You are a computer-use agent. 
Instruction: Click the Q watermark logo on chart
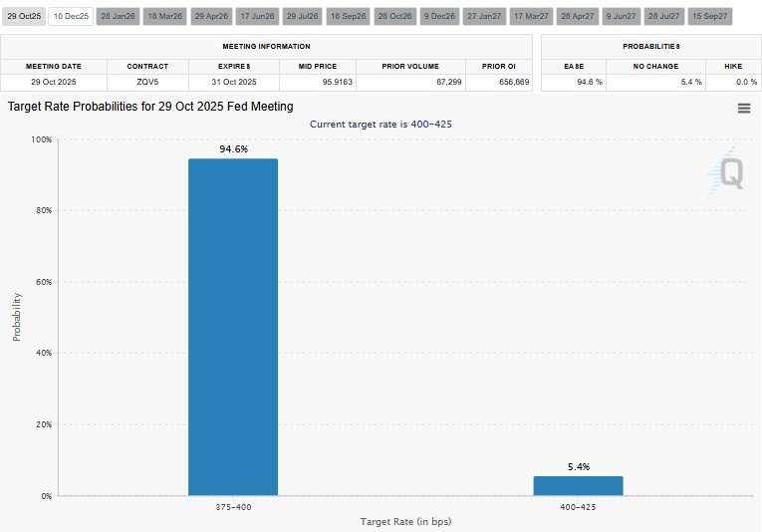727,173
